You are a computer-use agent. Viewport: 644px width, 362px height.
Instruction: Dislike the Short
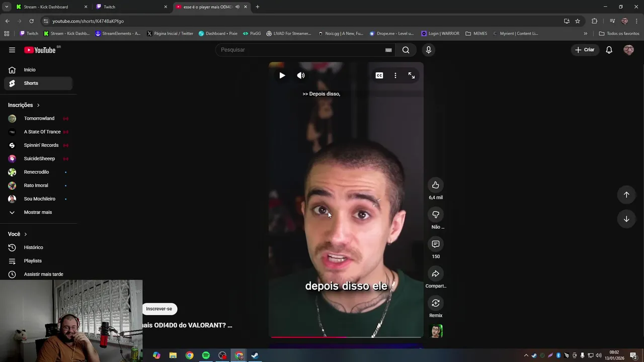click(x=436, y=215)
